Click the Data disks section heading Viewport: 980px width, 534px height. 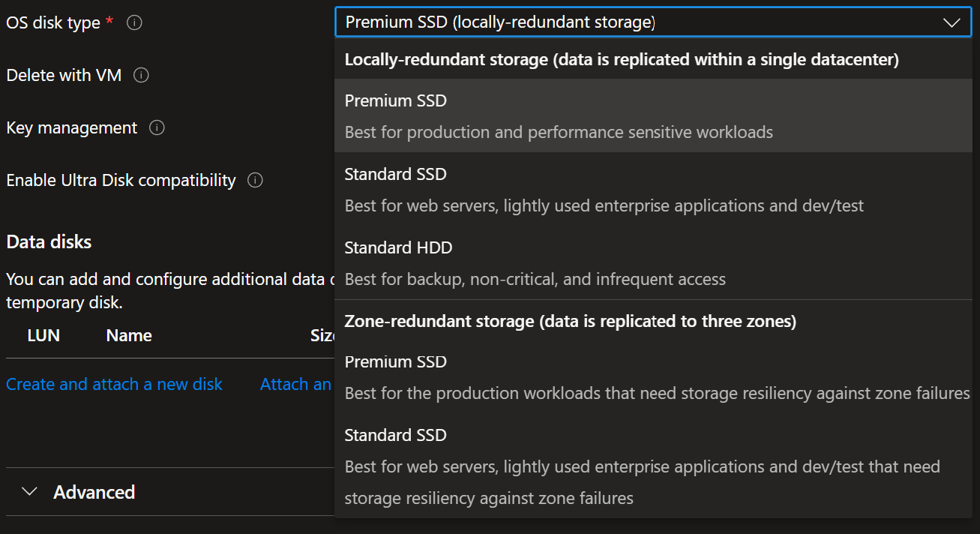tap(49, 241)
